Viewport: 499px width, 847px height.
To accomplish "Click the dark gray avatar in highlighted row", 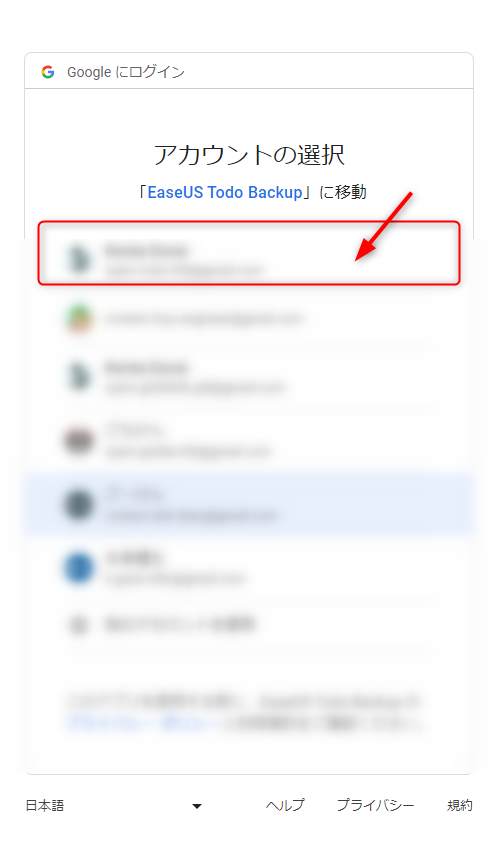I will click(x=78, y=505).
